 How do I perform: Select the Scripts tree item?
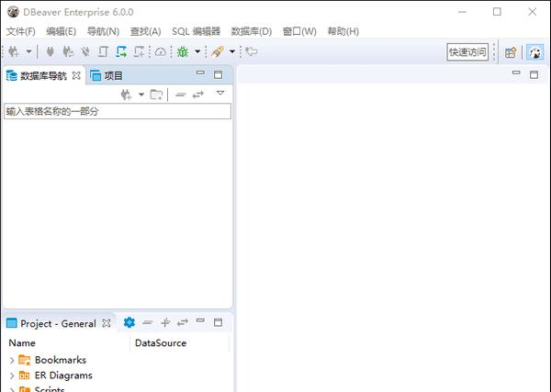[50, 389]
